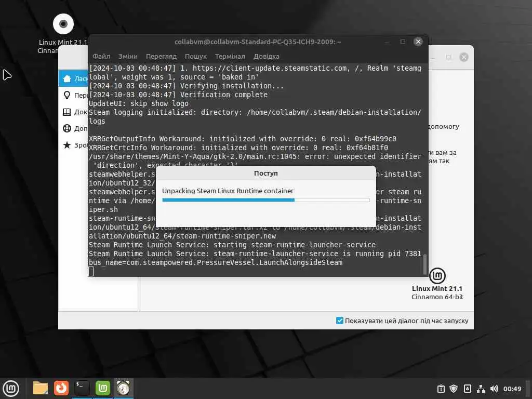Click the network connection tray icon

[x=481, y=389]
